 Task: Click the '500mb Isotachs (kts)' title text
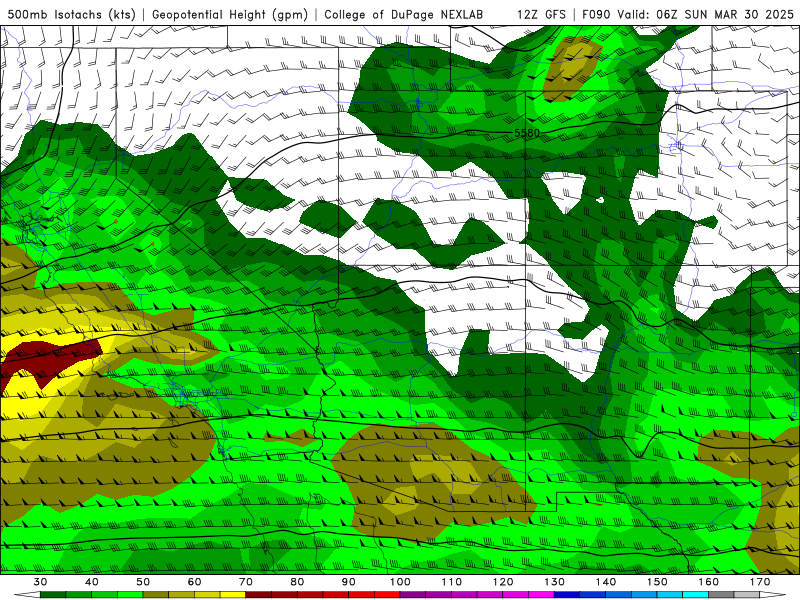click(72, 14)
